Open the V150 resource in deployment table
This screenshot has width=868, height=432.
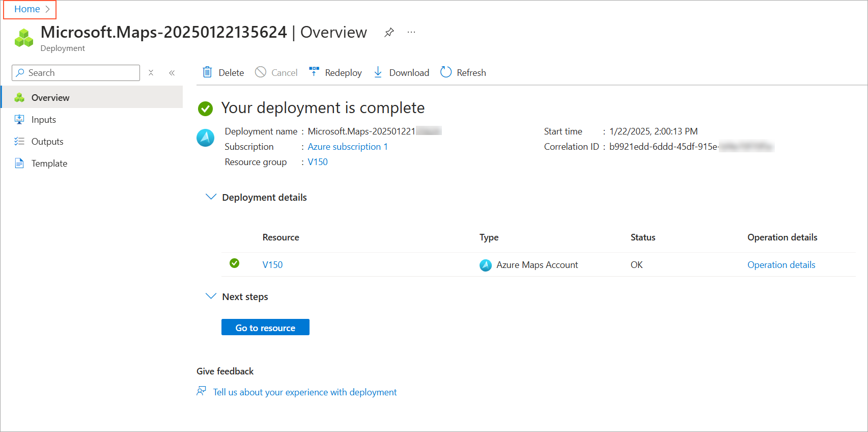272,265
